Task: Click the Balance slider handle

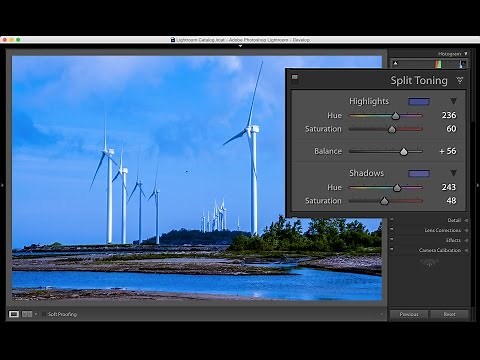Action: (x=404, y=152)
